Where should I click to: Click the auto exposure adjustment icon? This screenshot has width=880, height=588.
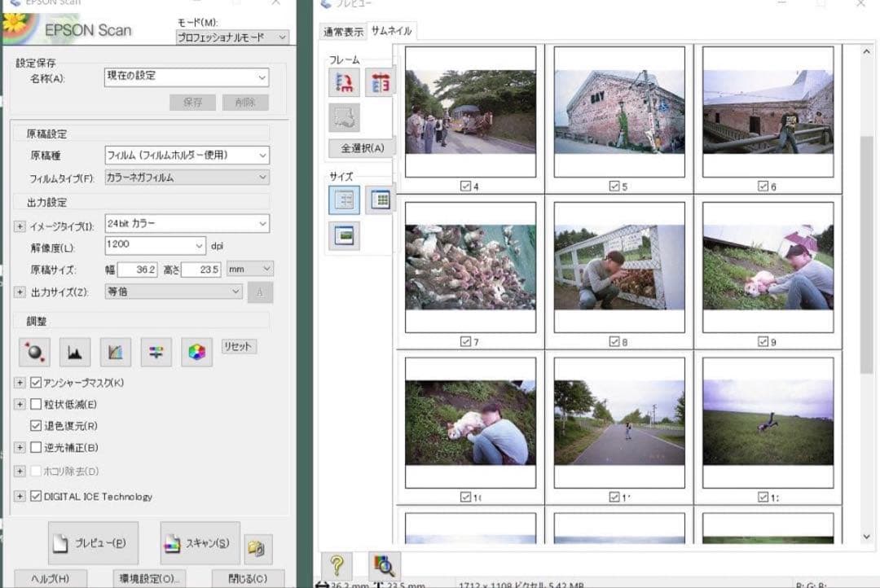pyautogui.click(x=34, y=352)
